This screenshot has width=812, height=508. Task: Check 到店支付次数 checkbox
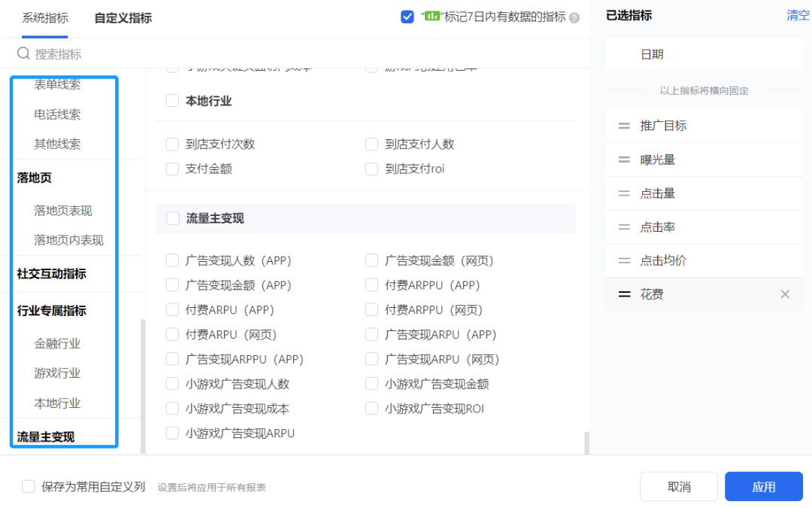pos(172,144)
